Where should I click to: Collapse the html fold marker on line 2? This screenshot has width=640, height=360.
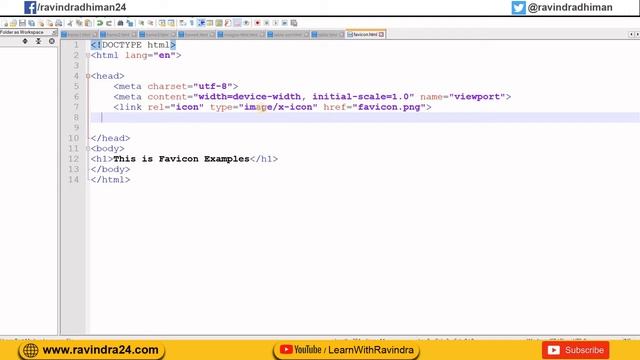tap(88, 56)
